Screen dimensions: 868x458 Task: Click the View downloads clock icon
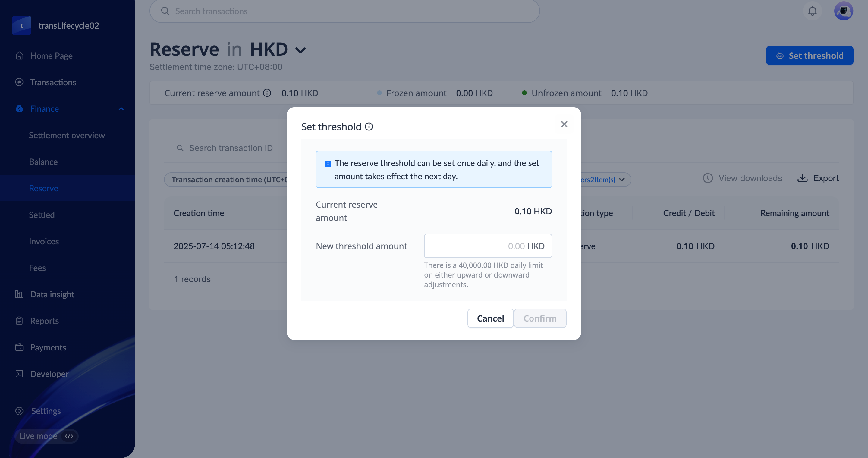coord(708,178)
